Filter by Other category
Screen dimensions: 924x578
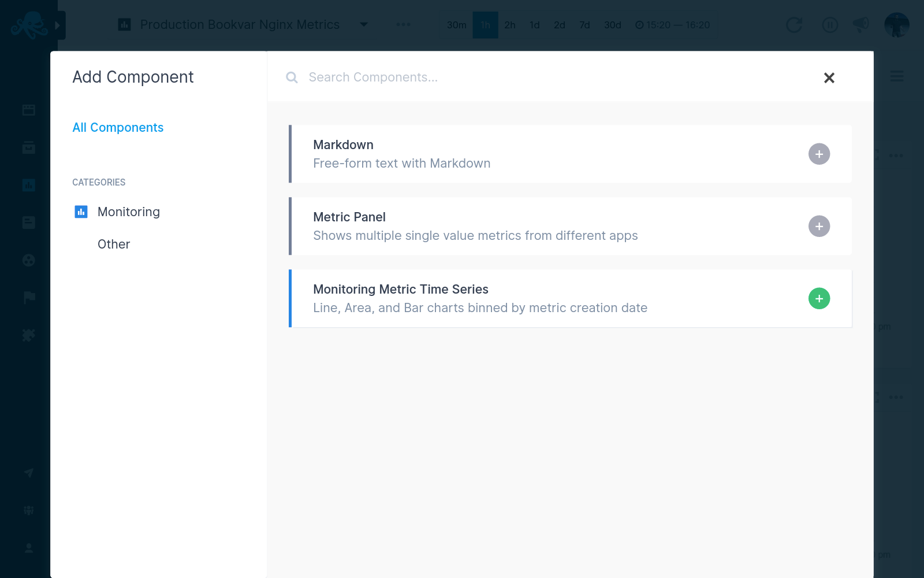coord(114,244)
